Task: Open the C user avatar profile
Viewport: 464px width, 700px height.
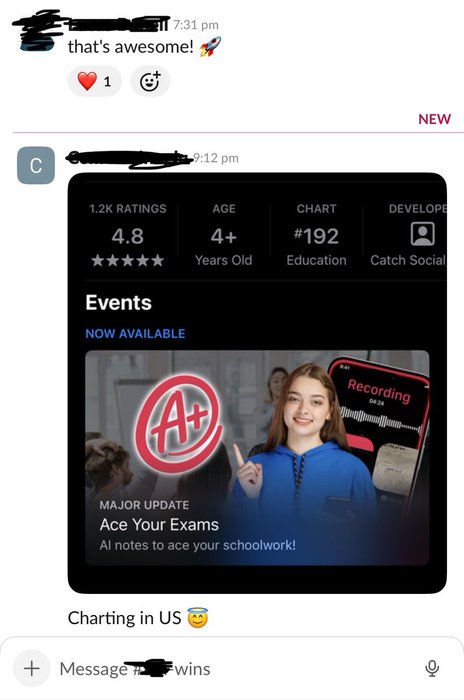Action: (x=36, y=166)
